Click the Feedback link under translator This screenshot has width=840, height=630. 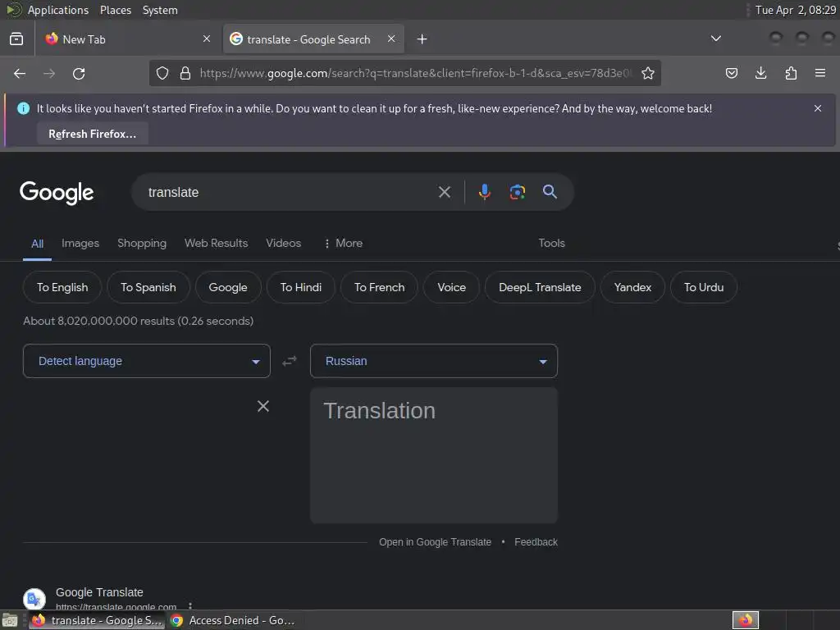pos(536,542)
